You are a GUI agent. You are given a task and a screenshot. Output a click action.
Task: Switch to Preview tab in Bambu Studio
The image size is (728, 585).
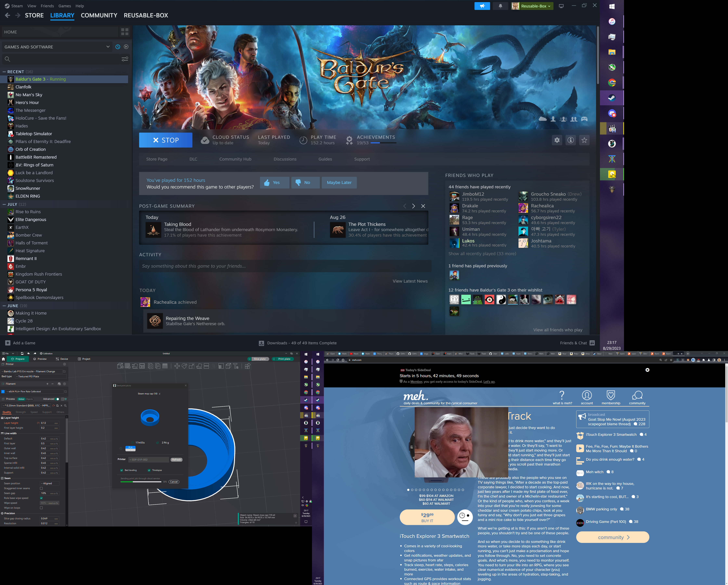click(x=40, y=359)
